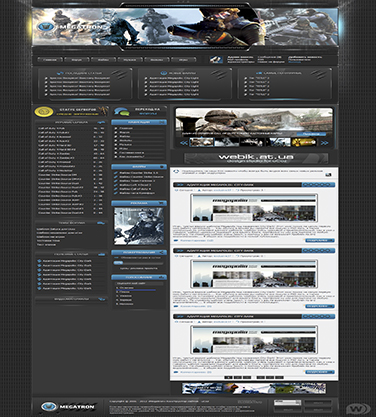Click the progress bar in the donation panel
The image size is (376, 417).
coord(139,263)
